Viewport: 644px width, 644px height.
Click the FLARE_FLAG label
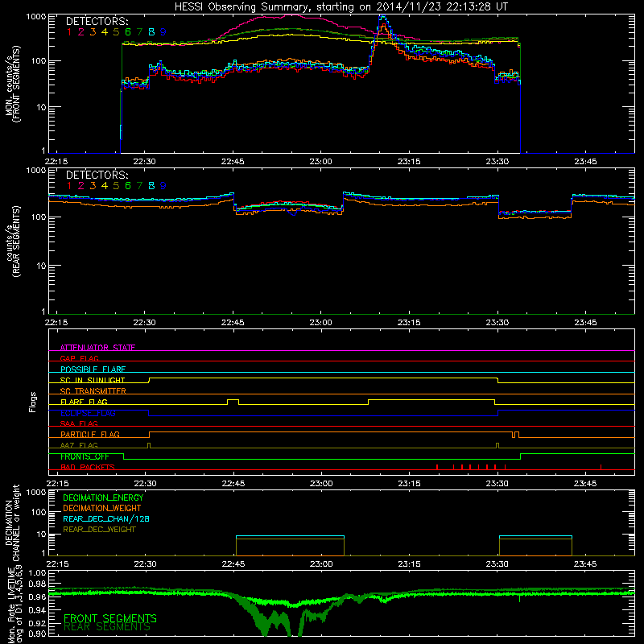(x=84, y=402)
